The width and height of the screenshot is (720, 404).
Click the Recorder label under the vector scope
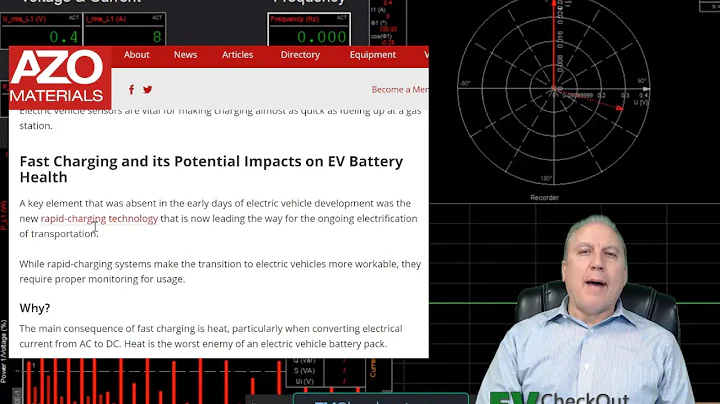[x=544, y=198]
